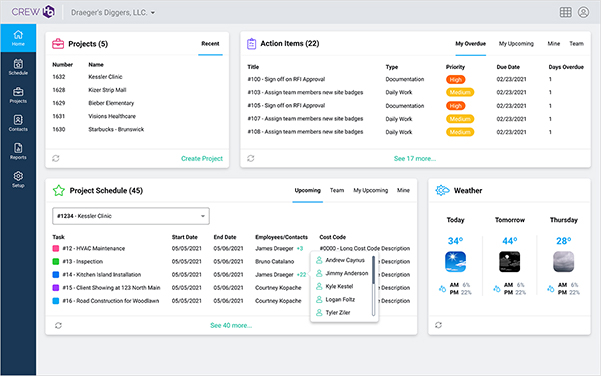Switch to My Overdue action items tab
601x376 pixels.
coord(470,44)
